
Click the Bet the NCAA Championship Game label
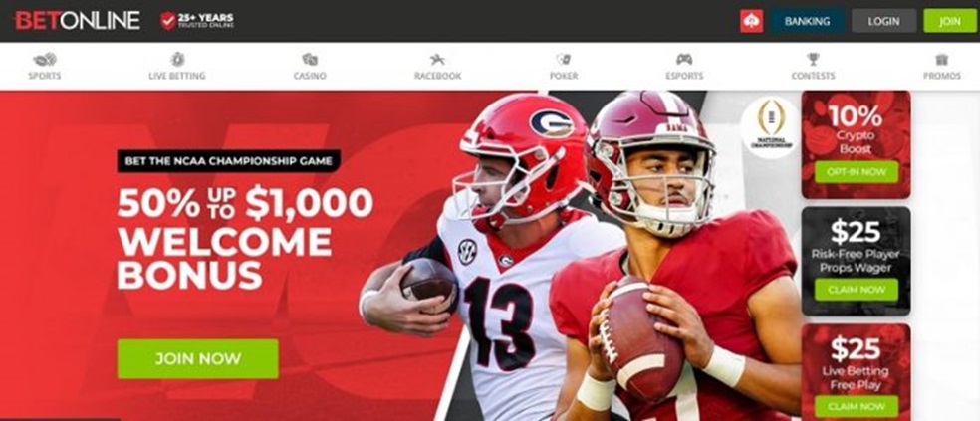point(229,160)
